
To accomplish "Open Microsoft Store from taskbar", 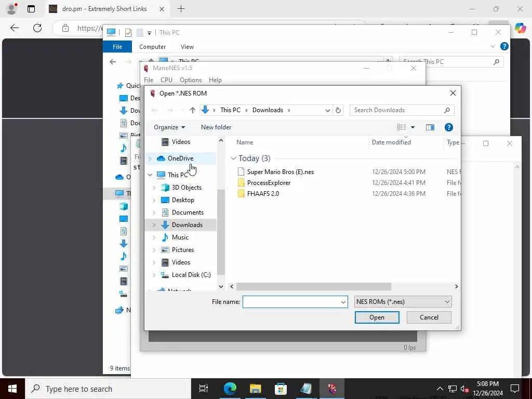I will click(281, 389).
